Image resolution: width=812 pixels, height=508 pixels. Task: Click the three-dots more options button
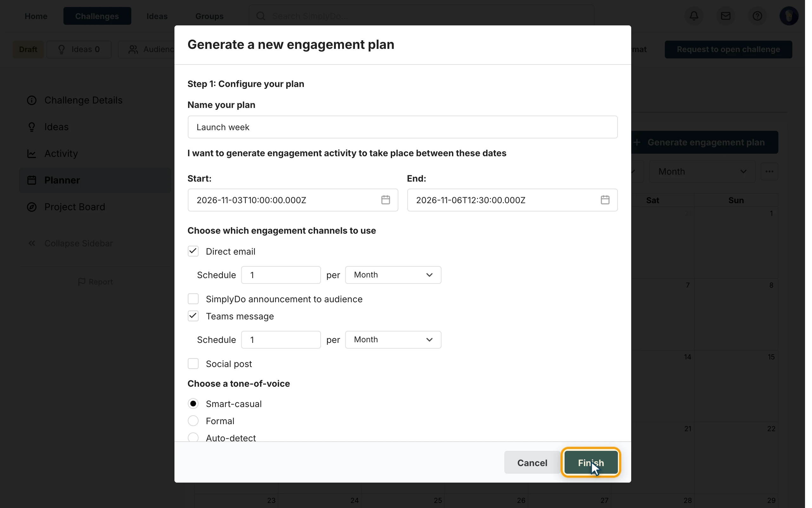[x=769, y=172]
